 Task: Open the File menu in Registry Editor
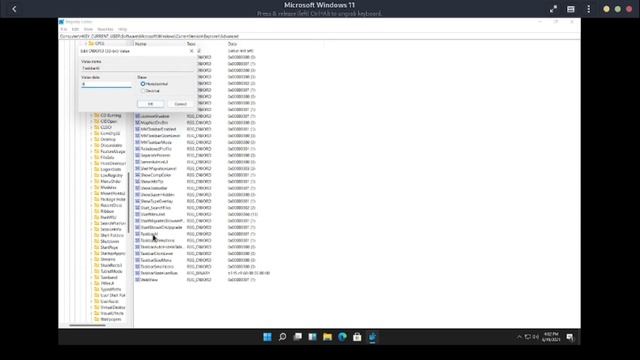[x=64, y=29]
